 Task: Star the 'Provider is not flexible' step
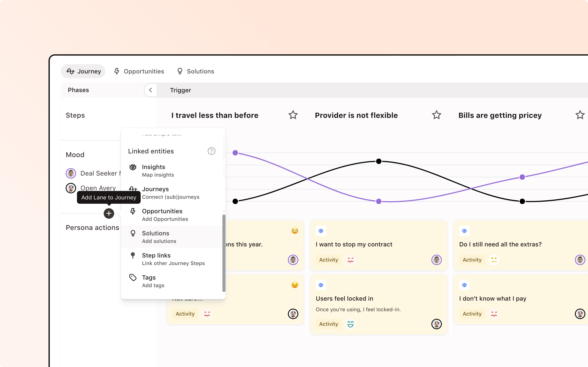(436, 115)
